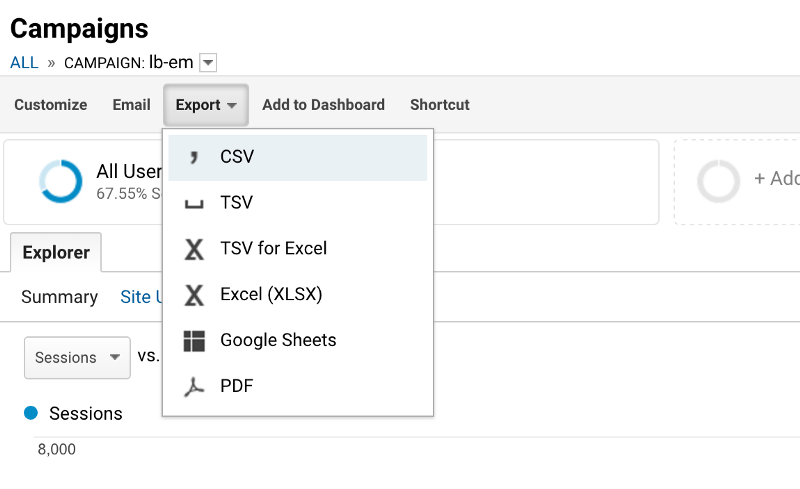The width and height of the screenshot is (800, 489).
Task: Click the Google Sheets grid icon
Action: (194, 341)
